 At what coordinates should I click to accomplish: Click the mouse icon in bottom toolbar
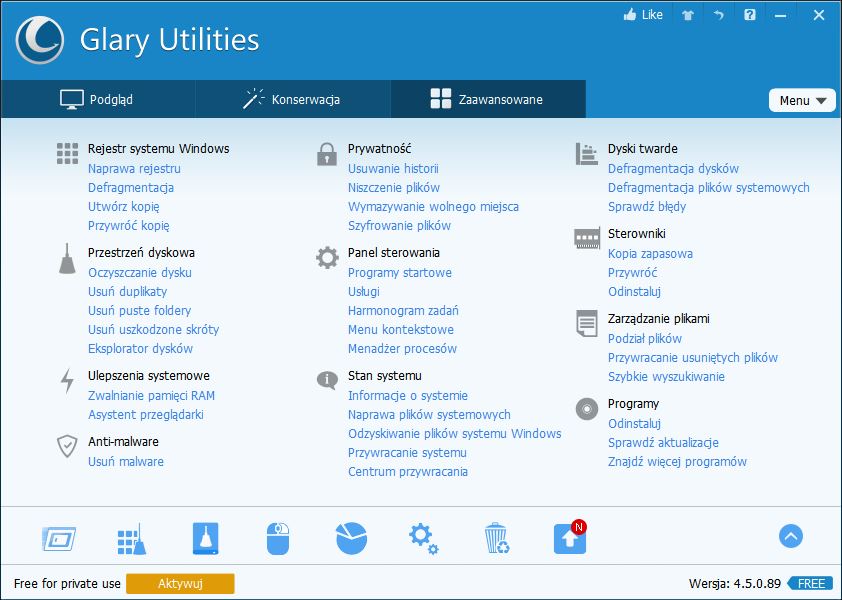tap(278, 538)
